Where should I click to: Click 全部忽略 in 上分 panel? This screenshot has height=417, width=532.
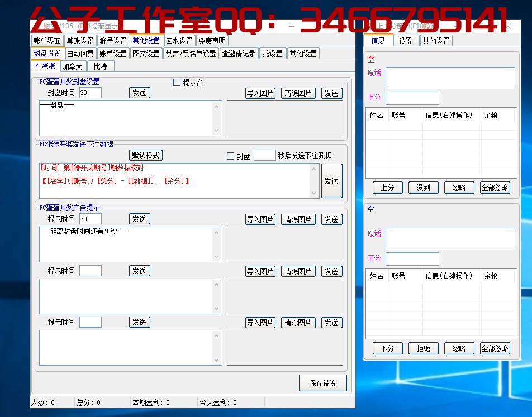(495, 188)
